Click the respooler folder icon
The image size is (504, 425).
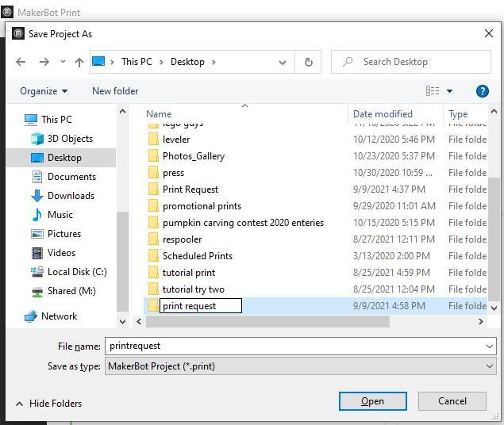tap(153, 239)
